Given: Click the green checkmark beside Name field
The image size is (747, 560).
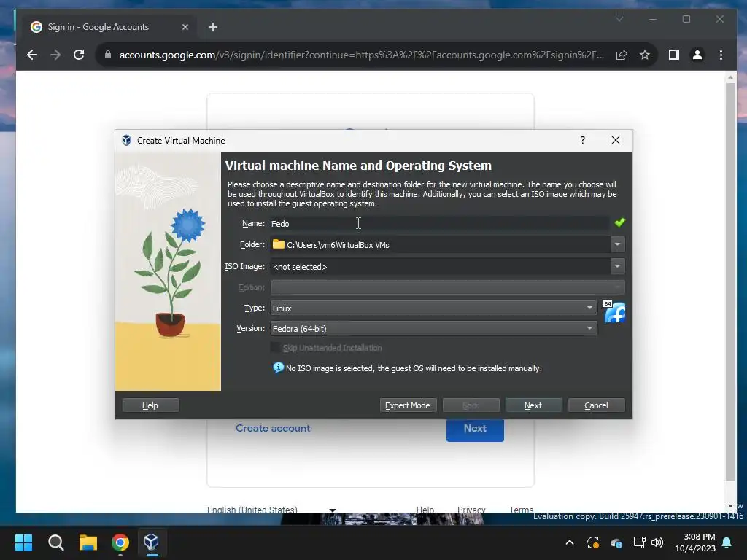Looking at the screenshot, I should coord(619,222).
